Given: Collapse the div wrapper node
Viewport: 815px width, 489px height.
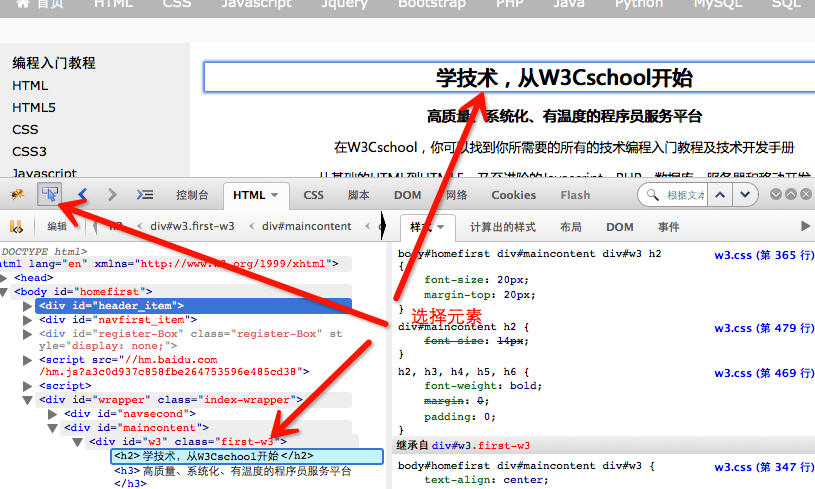Looking at the screenshot, I should pos(28,400).
